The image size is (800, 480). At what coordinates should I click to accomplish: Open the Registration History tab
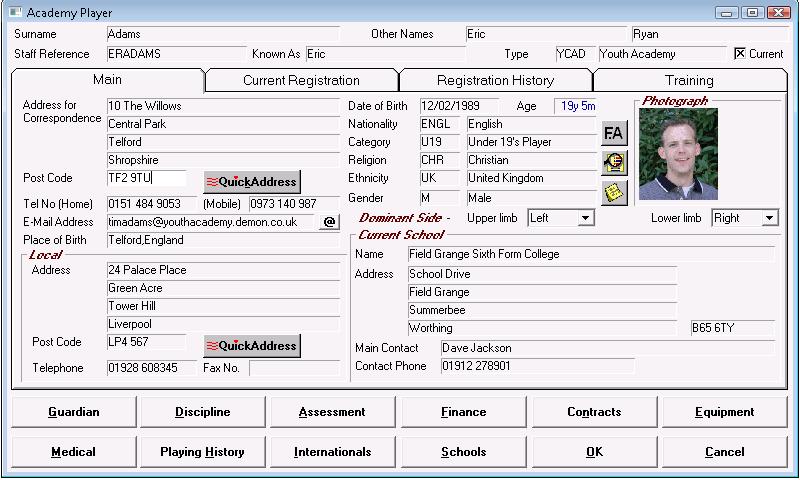(x=495, y=81)
